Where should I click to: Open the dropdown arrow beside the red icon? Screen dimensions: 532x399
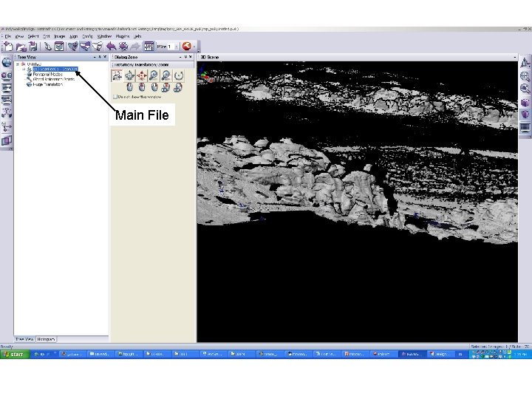pyautogui.click(x=194, y=47)
